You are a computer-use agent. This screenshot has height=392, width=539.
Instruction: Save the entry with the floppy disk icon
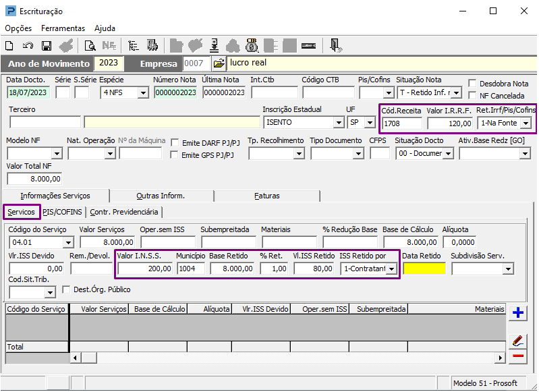tap(47, 46)
